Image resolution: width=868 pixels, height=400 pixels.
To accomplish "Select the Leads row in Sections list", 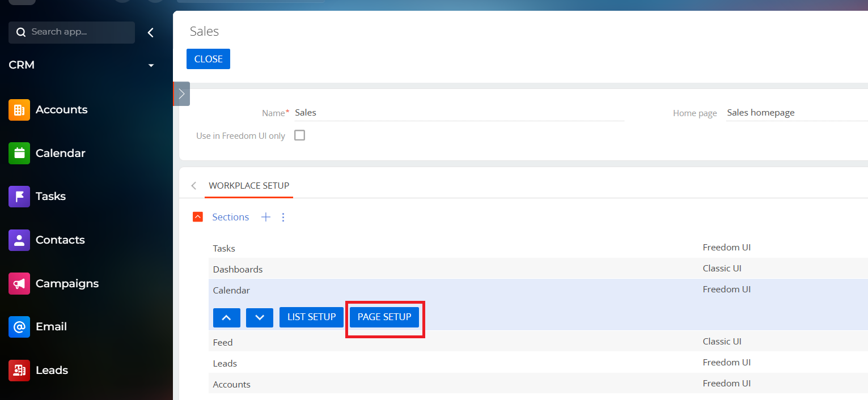I will click(538, 363).
